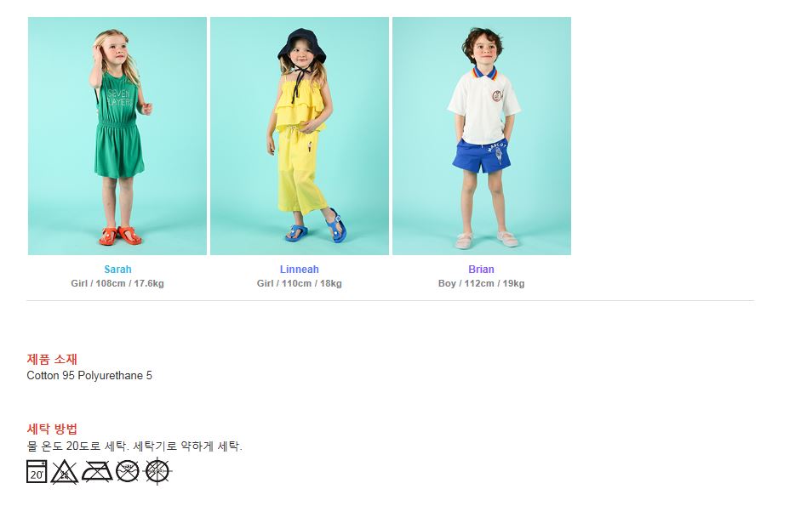Click the model name Brian
The height and width of the screenshot is (506, 812).
coord(481,269)
